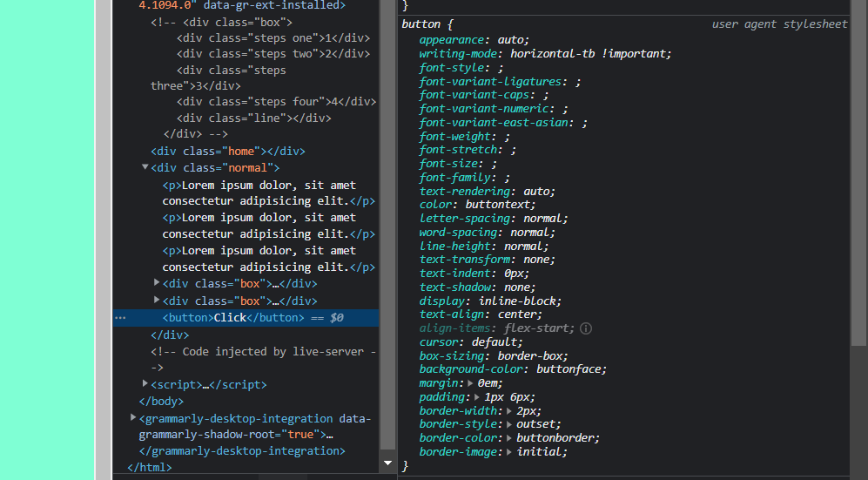868x480 pixels.
Task: Click the div class steps two comment line
Action: (x=273, y=54)
